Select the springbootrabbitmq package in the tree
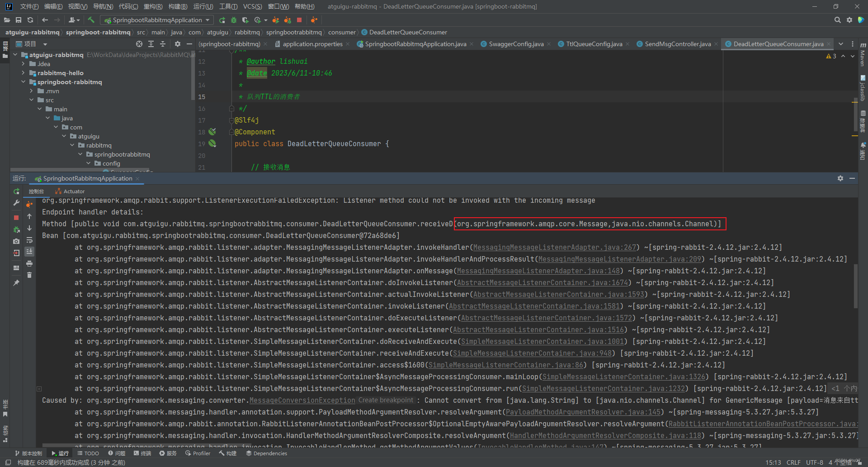Viewport: 868px width, 467px height. click(x=122, y=154)
